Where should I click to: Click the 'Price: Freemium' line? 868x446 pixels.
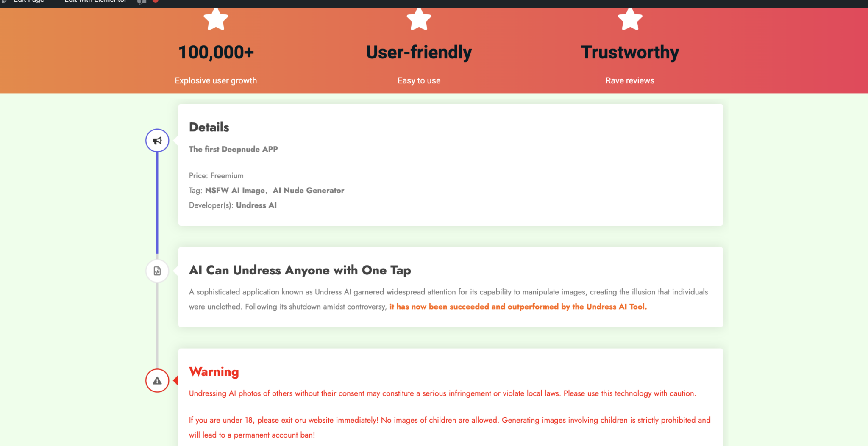pos(216,176)
